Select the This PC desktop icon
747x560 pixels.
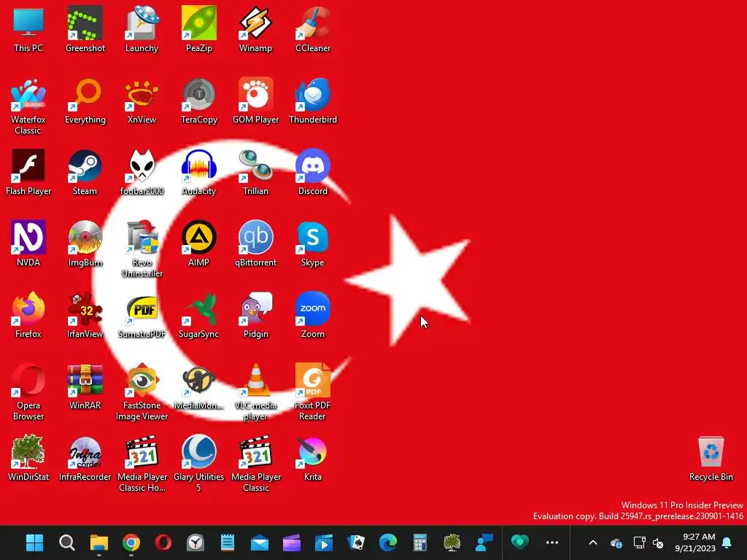pos(28,29)
